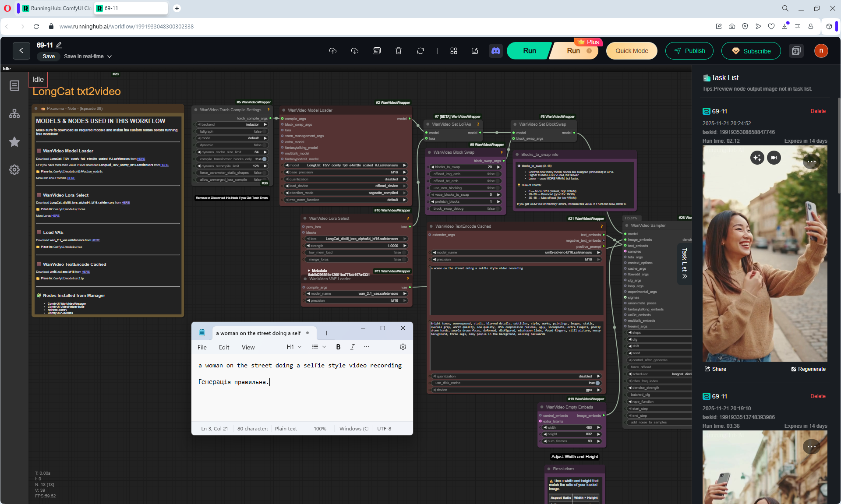Toggle bold formatting in Notepad
The width and height of the screenshot is (841, 504).
pos(338,347)
